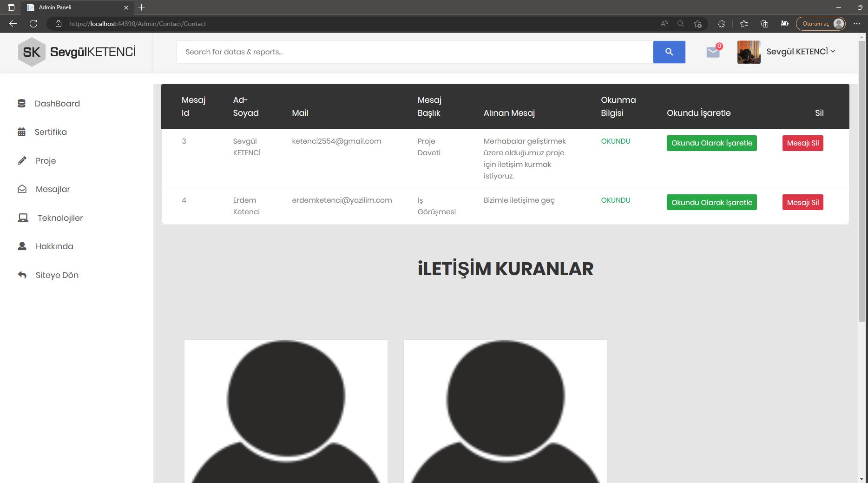The image size is (868, 483).
Task: Open the Proje menu item
Action: tap(46, 161)
